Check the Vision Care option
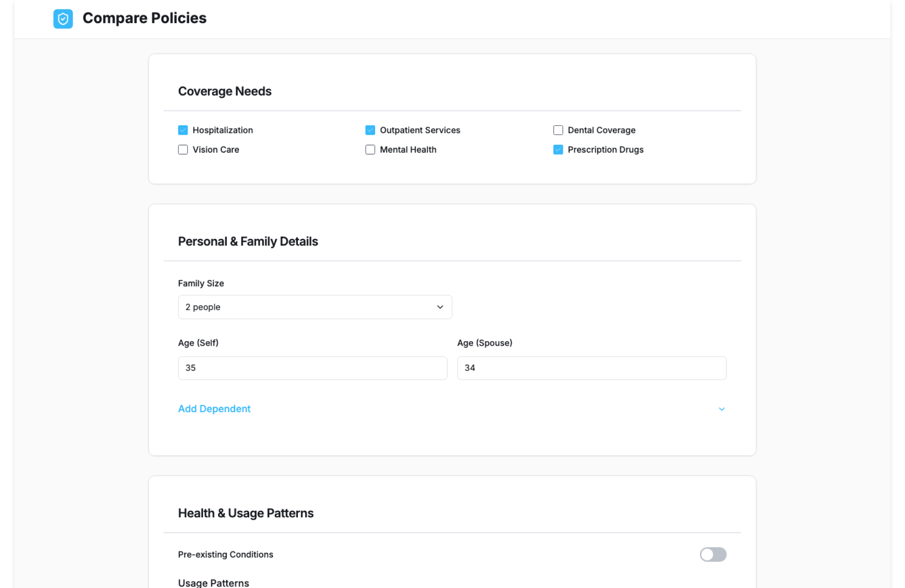 point(183,150)
